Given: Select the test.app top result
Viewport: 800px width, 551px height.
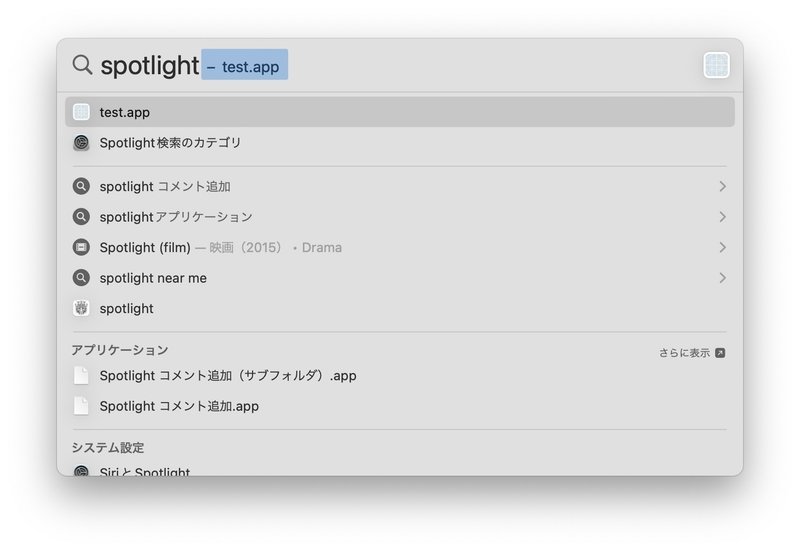Looking at the screenshot, I should [399, 112].
